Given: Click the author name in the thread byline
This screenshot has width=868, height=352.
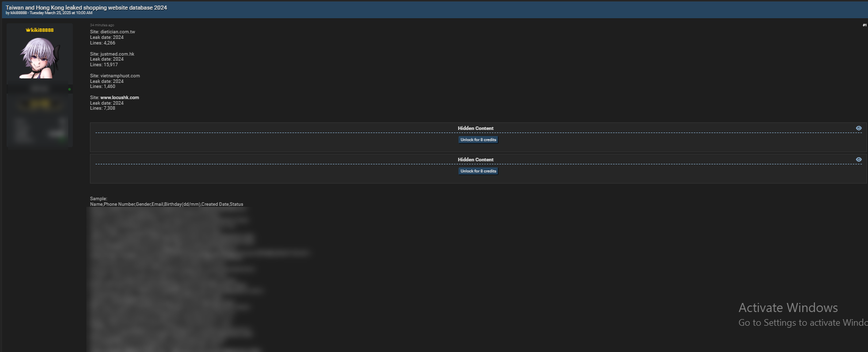Looking at the screenshot, I should [x=19, y=13].
